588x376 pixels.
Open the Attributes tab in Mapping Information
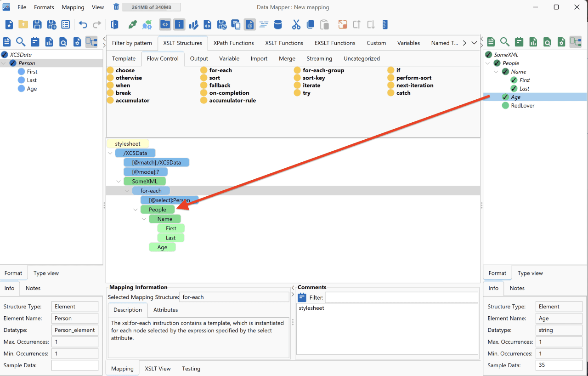[x=165, y=310]
